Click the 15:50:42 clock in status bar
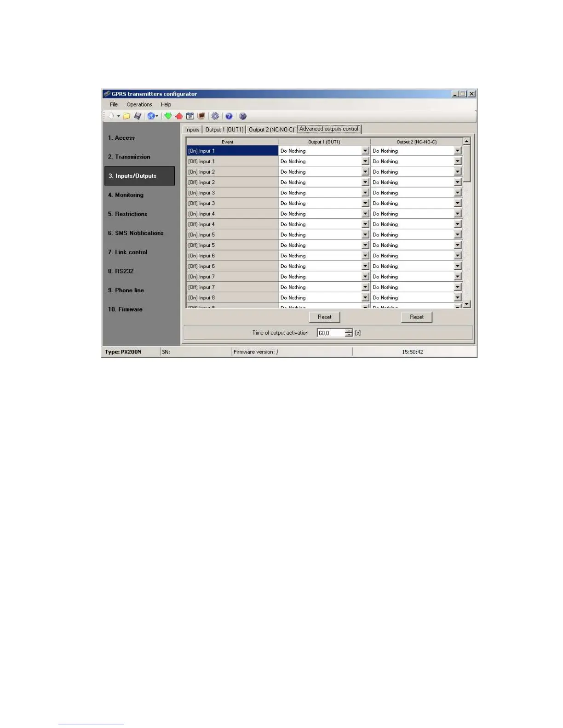Image resolution: width=563 pixels, height=728 pixels. pos(413,352)
